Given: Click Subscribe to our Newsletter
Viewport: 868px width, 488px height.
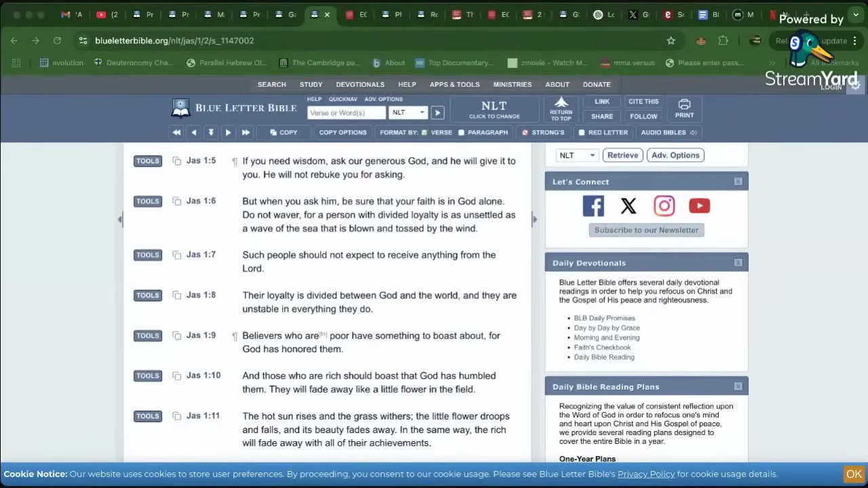Looking at the screenshot, I should tap(646, 230).
